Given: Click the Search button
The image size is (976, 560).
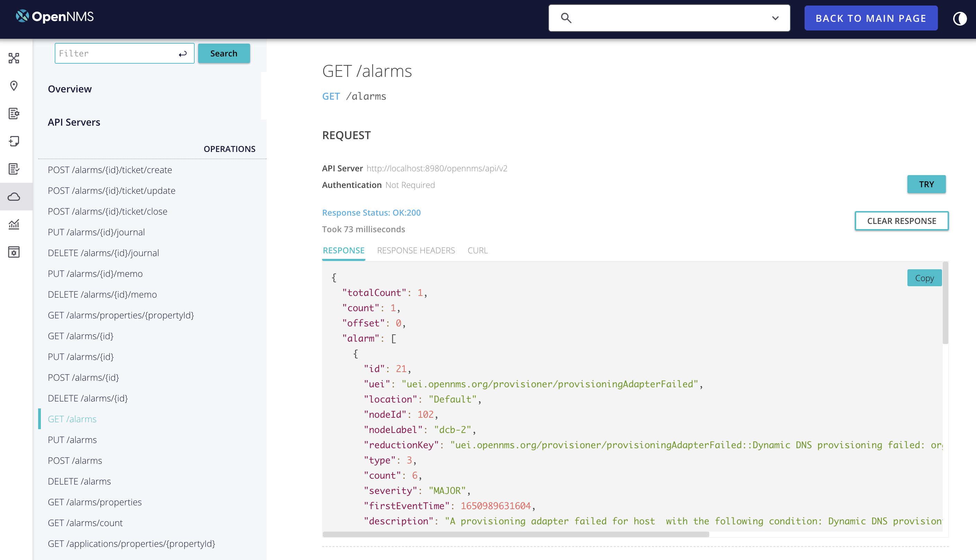Looking at the screenshot, I should (x=224, y=54).
